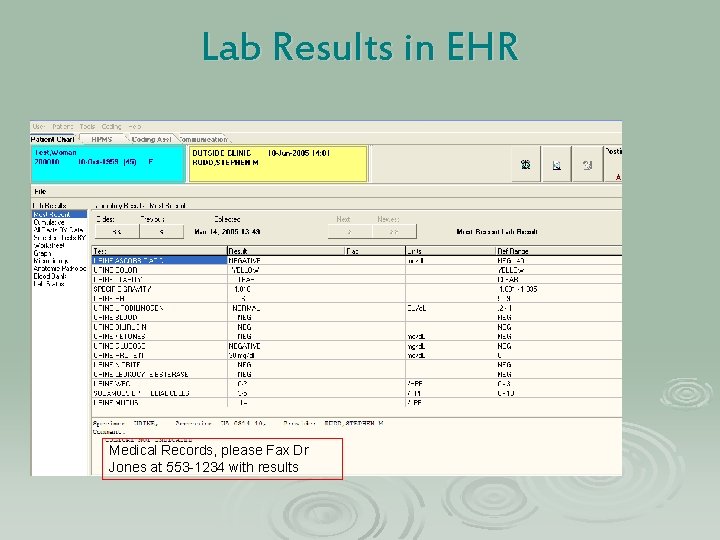Select the SPECIFIC GRAVITY row
This screenshot has height=540, width=720.
(x=357, y=289)
